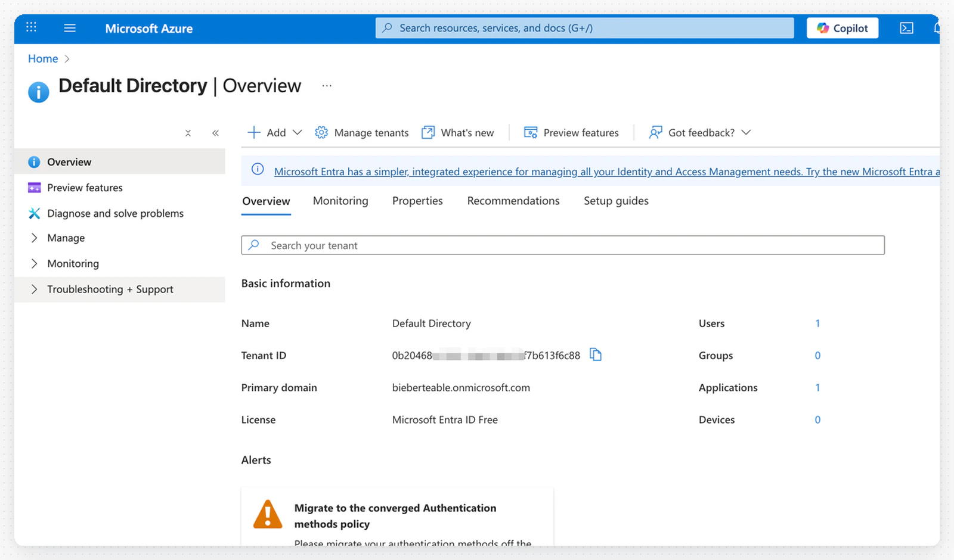Switch to the Setup guides tab
This screenshot has height=560, width=954.
(x=616, y=201)
